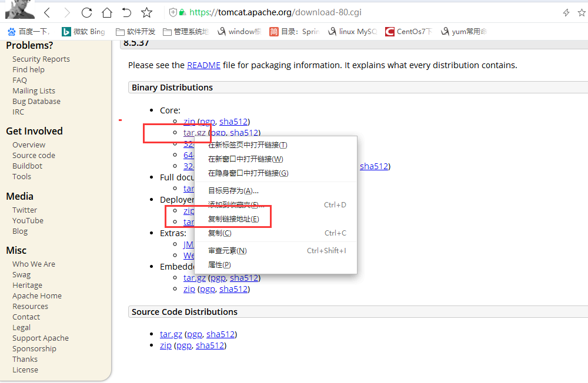This screenshot has height=383, width=588.
Task: Click the green lock icon in address bar
Action: (182, 12)
